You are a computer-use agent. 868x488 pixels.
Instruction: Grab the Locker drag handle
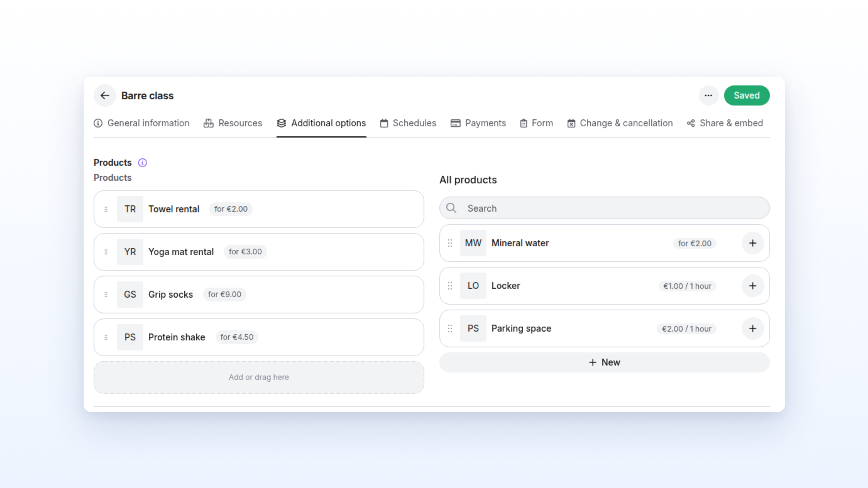pyautogui.click(x=450, y=286)
